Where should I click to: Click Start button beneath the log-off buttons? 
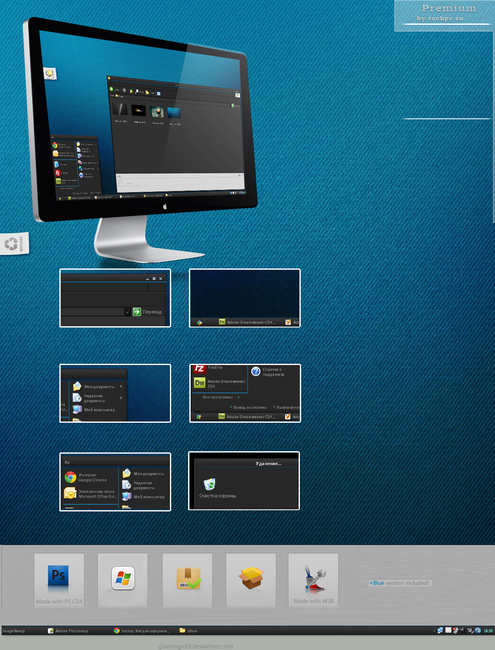coord(199,417)
